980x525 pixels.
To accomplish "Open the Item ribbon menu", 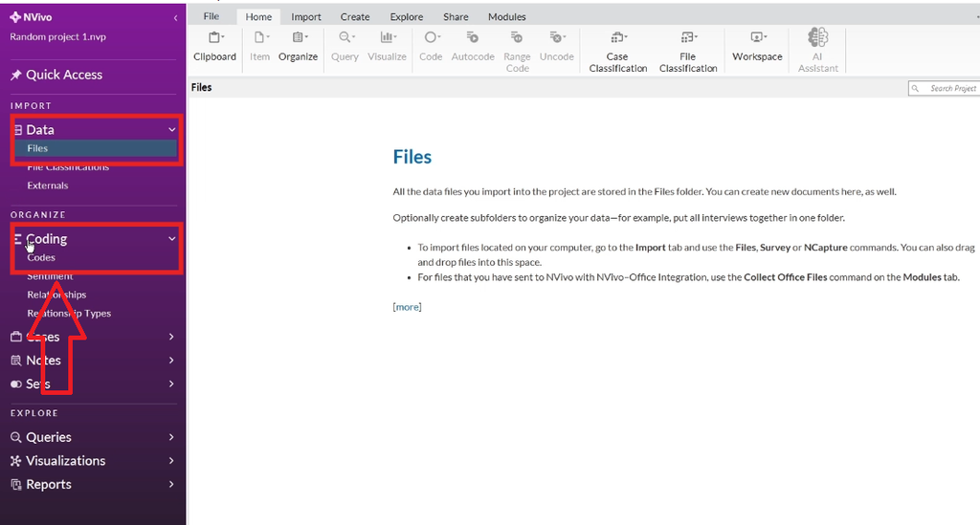I will [x=260, y=46].
